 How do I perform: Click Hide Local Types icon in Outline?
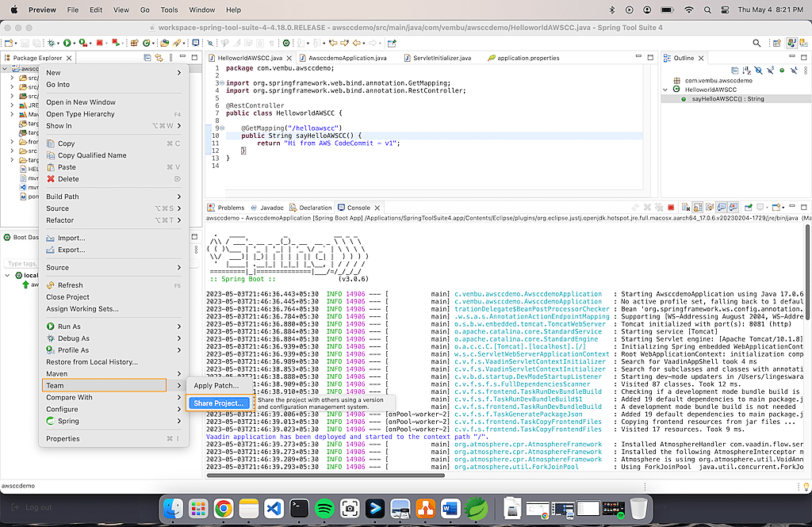pos(793,71)
